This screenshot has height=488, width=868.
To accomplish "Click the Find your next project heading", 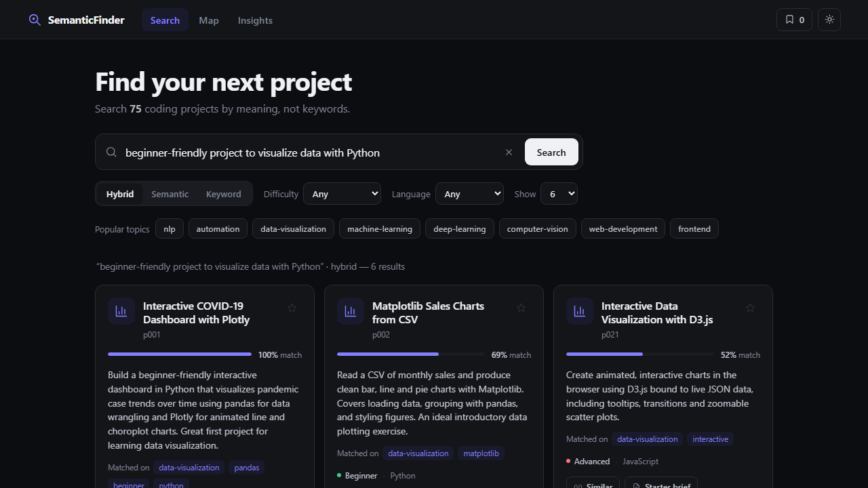I will coord(223,82).
